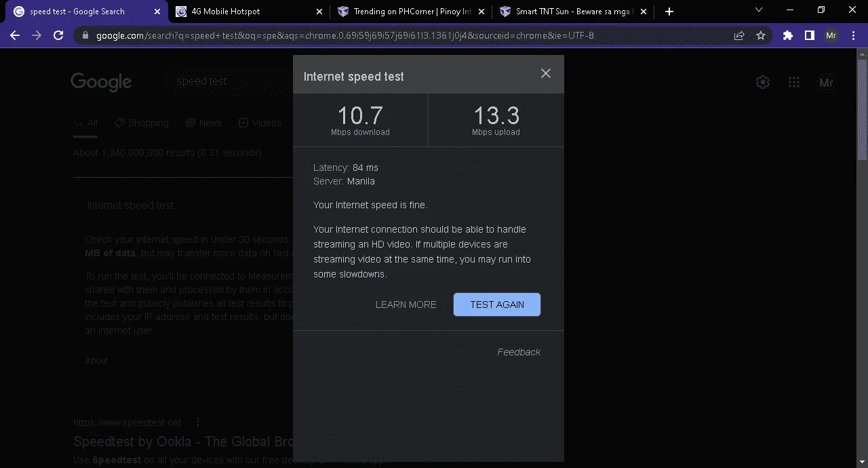
Task: Open a new browser tab
Action: 669,12
